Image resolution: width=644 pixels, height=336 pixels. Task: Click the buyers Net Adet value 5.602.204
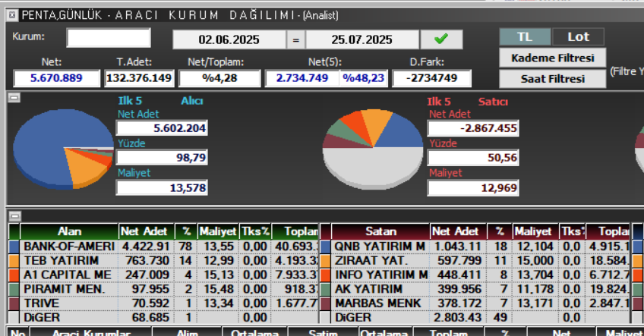point(162,128)
